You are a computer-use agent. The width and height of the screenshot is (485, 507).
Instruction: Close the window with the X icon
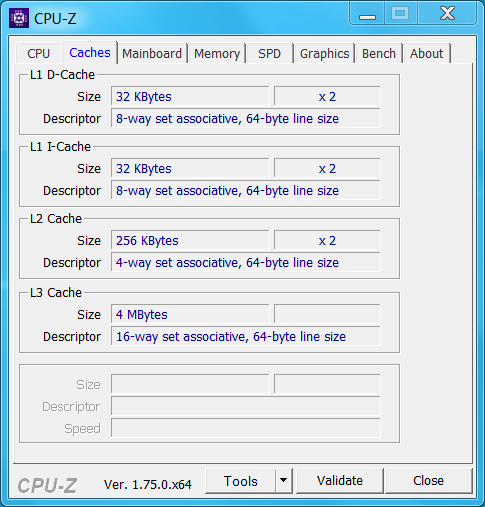[x=447, y=14]
